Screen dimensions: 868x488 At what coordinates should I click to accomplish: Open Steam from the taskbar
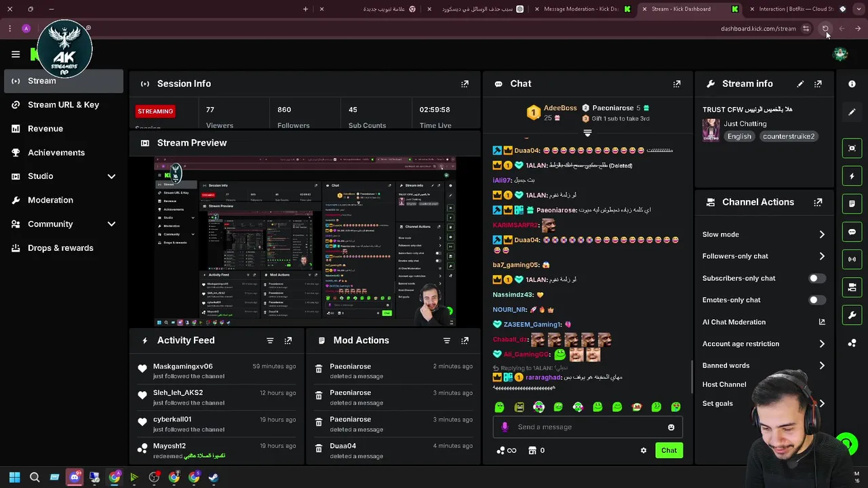tap(214, 477)
